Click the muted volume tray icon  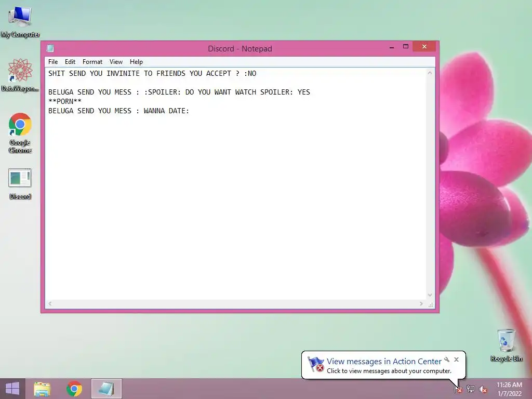click(483, 389)
